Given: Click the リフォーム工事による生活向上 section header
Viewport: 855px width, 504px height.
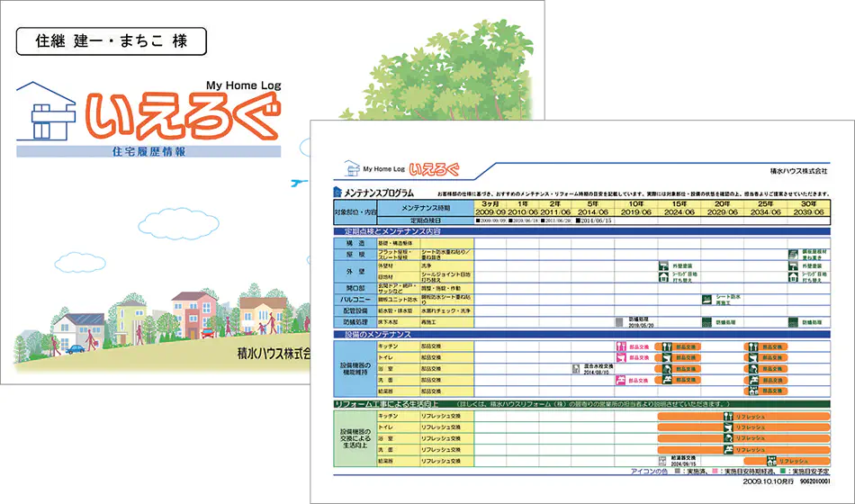Looking at the screenshot, I should [581, 404].
